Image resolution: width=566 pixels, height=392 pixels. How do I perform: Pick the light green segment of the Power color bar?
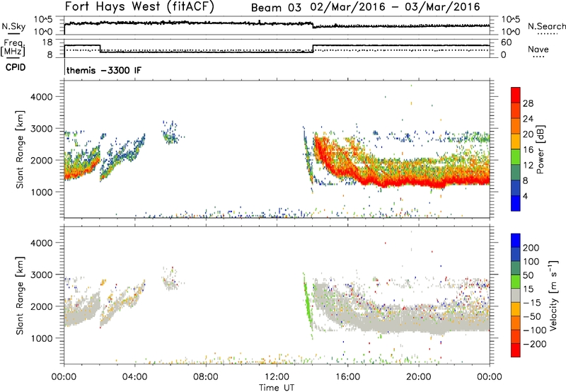[x=516, y=156]
